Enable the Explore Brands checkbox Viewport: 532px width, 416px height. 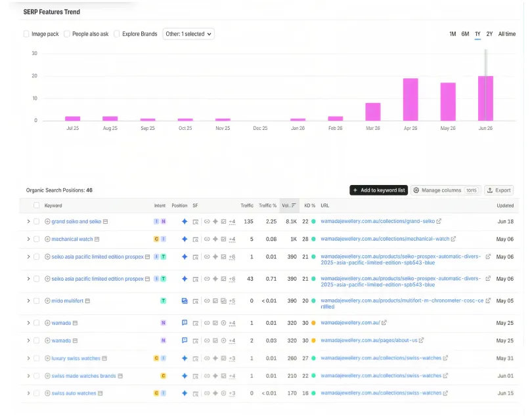click(x=117, y=34)
